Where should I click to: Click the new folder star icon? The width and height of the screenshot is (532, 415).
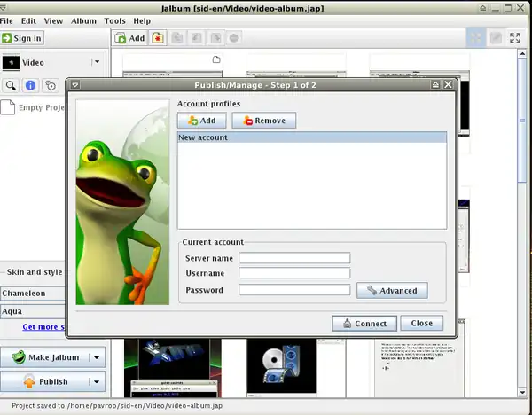point(158,38)
